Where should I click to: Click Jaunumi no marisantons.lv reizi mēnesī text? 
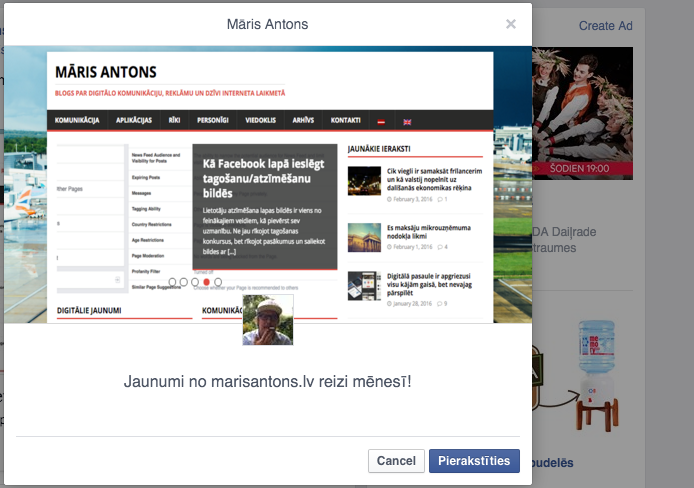[x=267, y=381]
